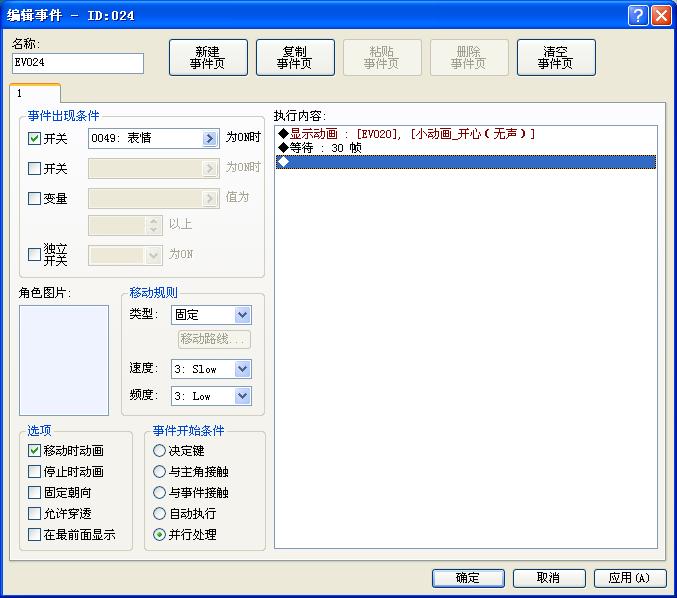Enable the second 开关 condition checkbox
Image resolution: width=677 pixels, height=598 pixels.
34,168
